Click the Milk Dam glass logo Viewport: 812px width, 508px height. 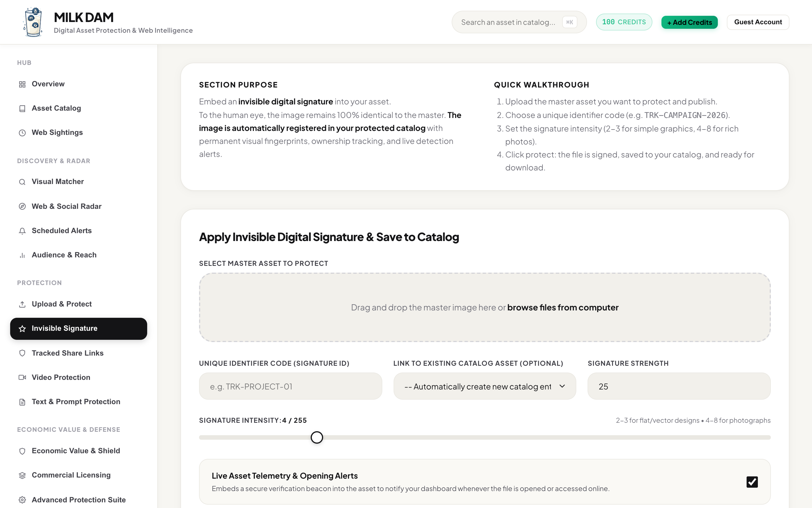pos(33,22)
